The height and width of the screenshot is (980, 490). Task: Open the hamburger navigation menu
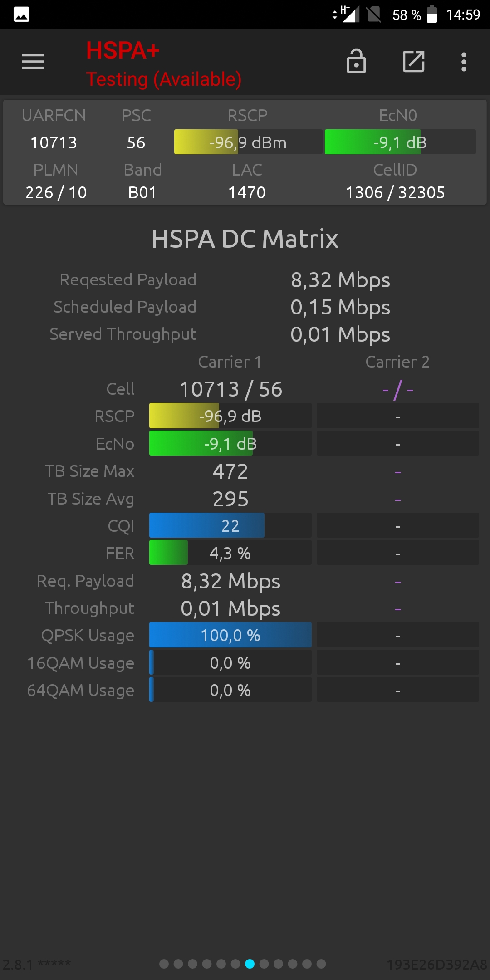pyautogui.click(x=33, y=62)
